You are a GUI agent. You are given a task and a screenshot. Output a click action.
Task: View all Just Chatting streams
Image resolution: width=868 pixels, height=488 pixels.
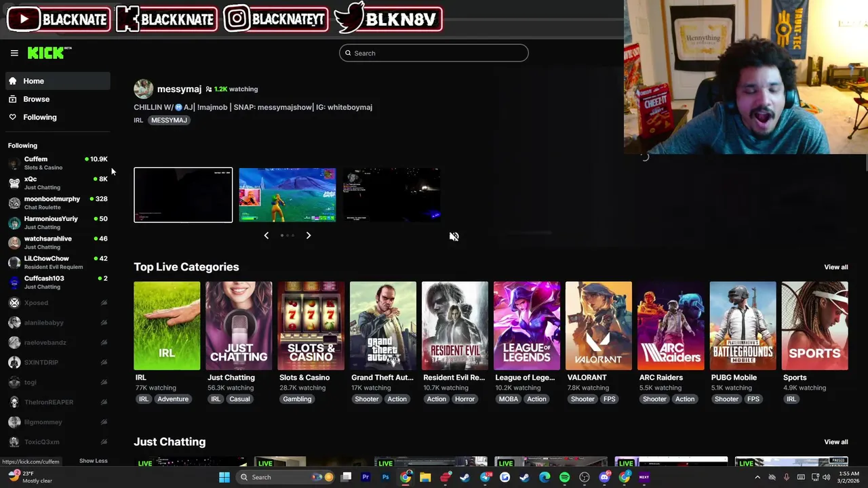(x=835, y=442)
